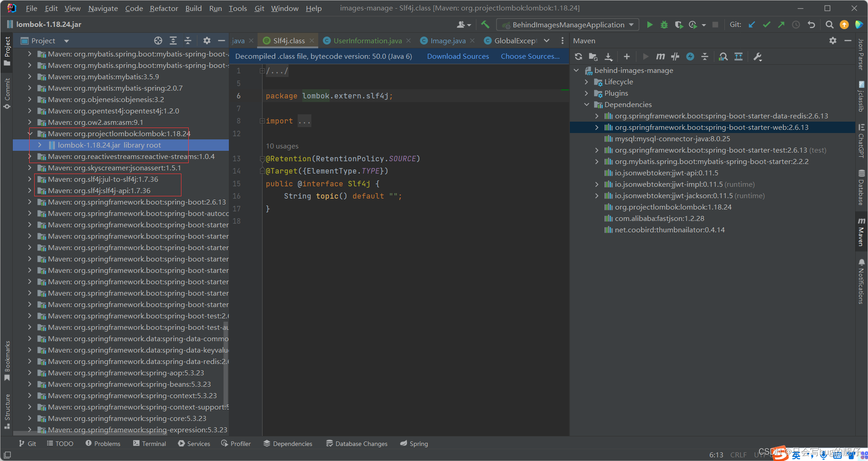This screenshot has width=868, height=461.
Task: Expand all in Project panel
Action: [x=173, y=41]
